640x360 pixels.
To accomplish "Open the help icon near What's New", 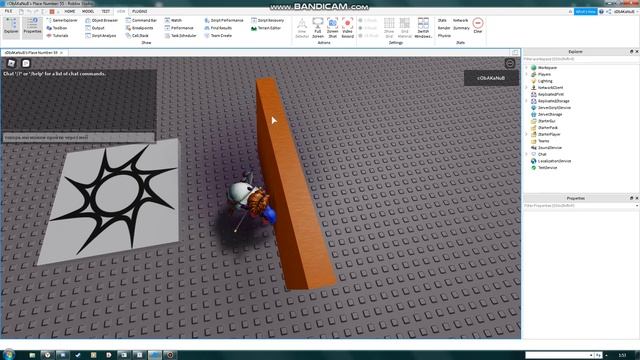I will (601, 11).
